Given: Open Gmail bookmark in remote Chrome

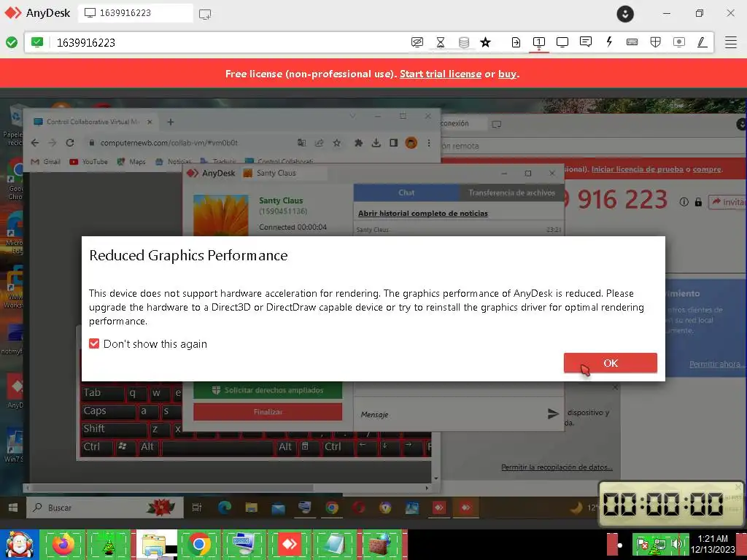Looking at the screenshot, I should coord(46,162).
